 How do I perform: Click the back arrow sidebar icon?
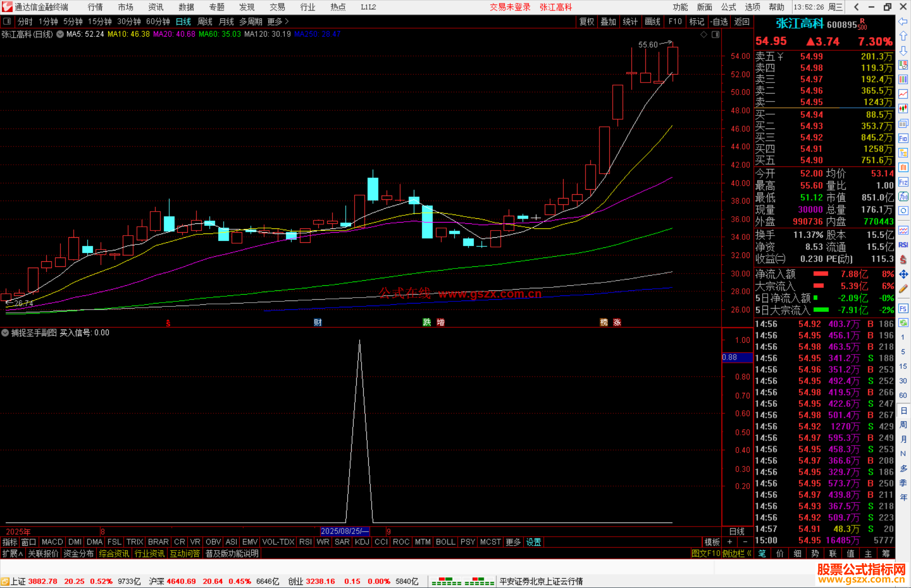[903, 21]
